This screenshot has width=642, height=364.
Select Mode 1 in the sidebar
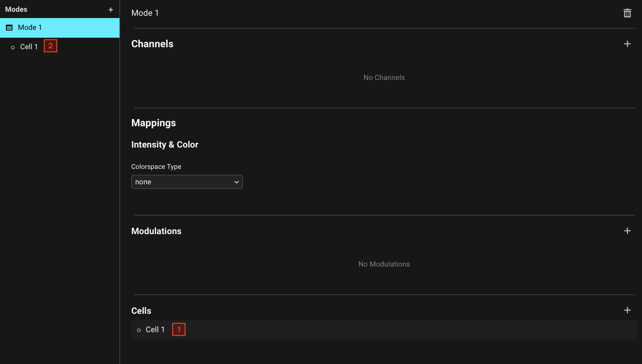click(60, 28)
